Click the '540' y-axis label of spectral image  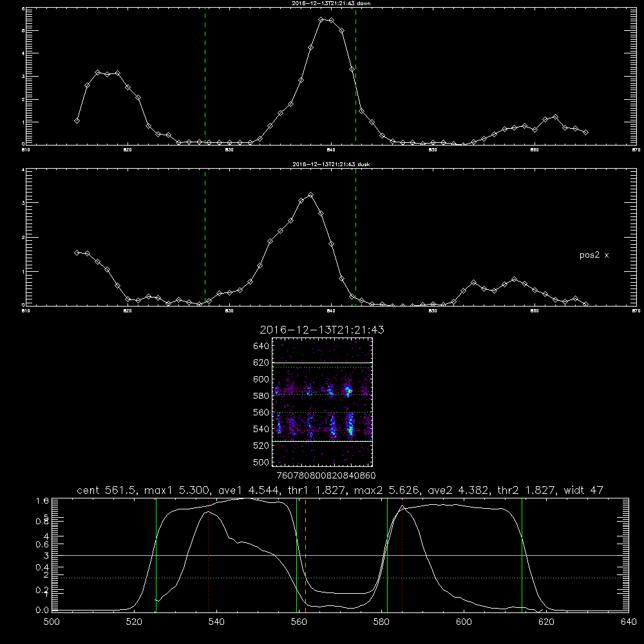[261, 429]
